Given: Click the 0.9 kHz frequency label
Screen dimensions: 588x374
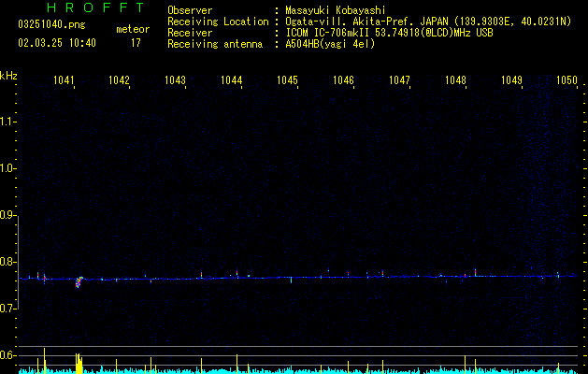Looking at the screenshot, I should (x=7, y=215).
